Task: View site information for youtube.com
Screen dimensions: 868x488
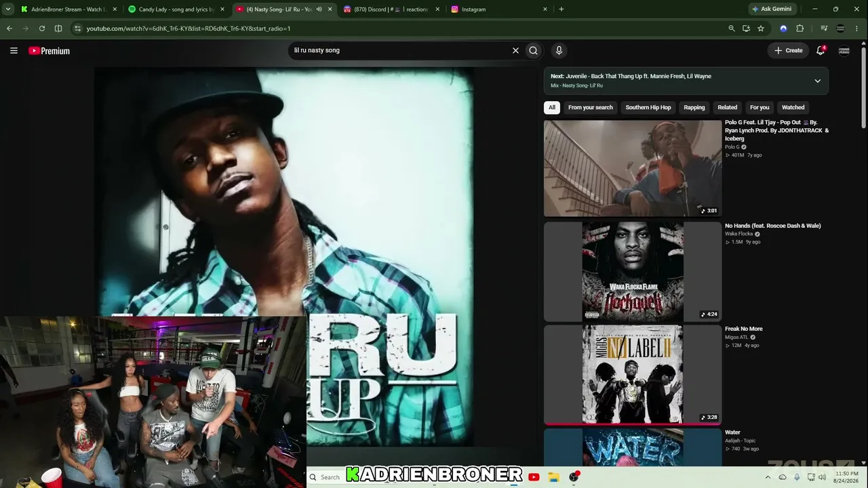Action: (x=78, y=28)
